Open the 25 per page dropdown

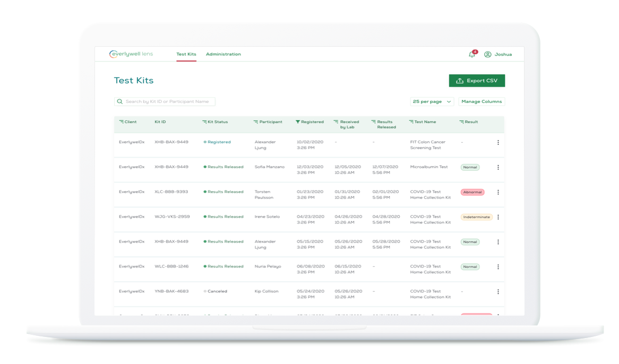[x=432, y=102]
